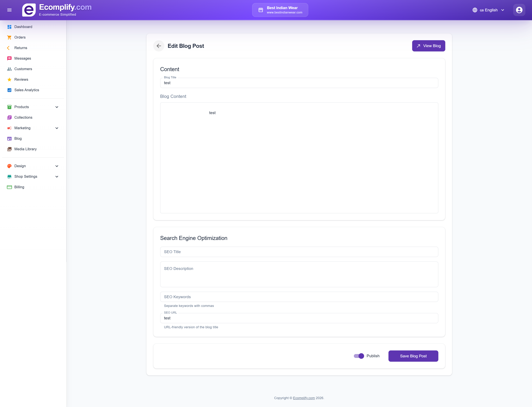The image size is (532, 407).
Task: Click the View Blog button
Action: coord(428,46)
